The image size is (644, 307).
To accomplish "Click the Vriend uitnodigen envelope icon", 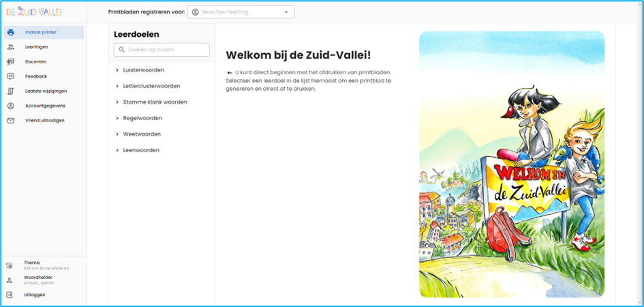I will [x=11, y=121].
